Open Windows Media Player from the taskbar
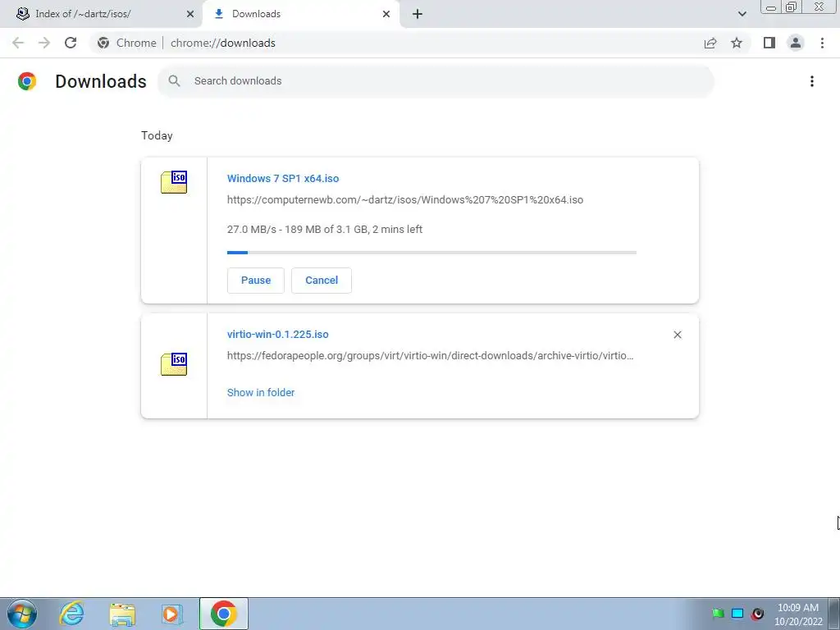Viewport: 840px width, 630px height. click(x=172, y=614)
